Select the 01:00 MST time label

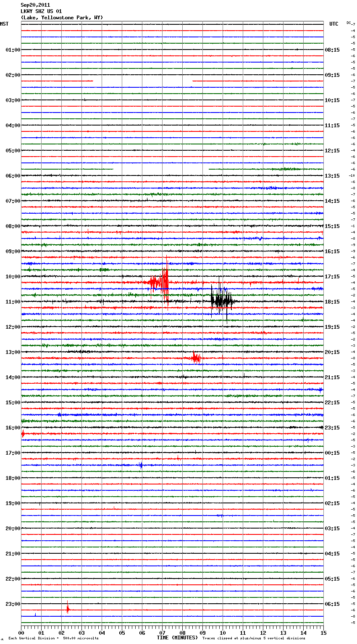click(13, 50)
